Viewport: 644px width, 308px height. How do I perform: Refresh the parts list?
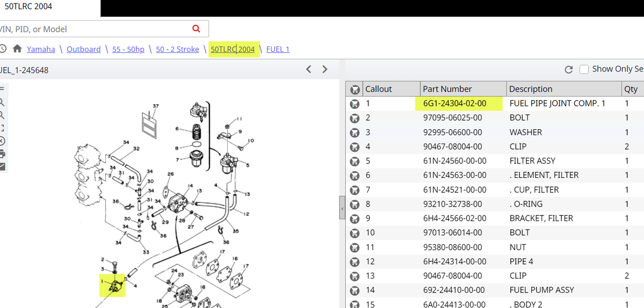[x=569, y=70]
